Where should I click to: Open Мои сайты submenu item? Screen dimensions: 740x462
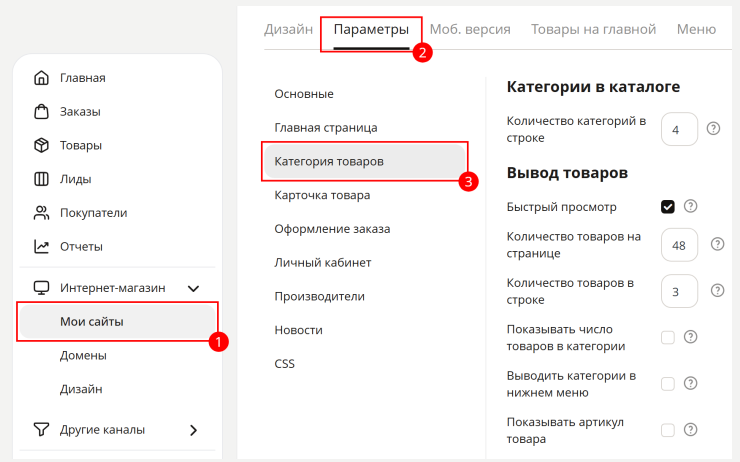pyautogui.click(x=118, y=322)
